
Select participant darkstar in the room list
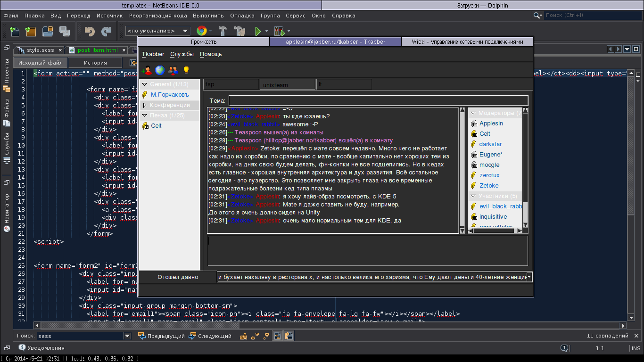[490, 144]
